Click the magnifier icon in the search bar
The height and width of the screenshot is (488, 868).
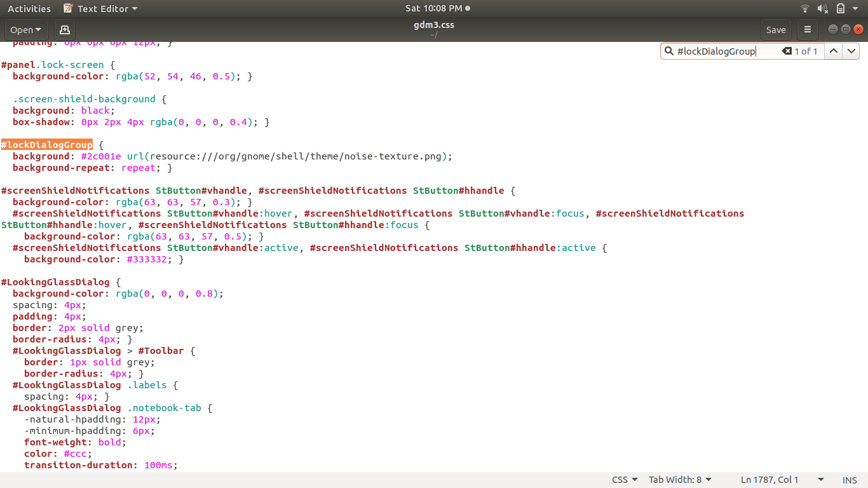(x=670, y=51)
